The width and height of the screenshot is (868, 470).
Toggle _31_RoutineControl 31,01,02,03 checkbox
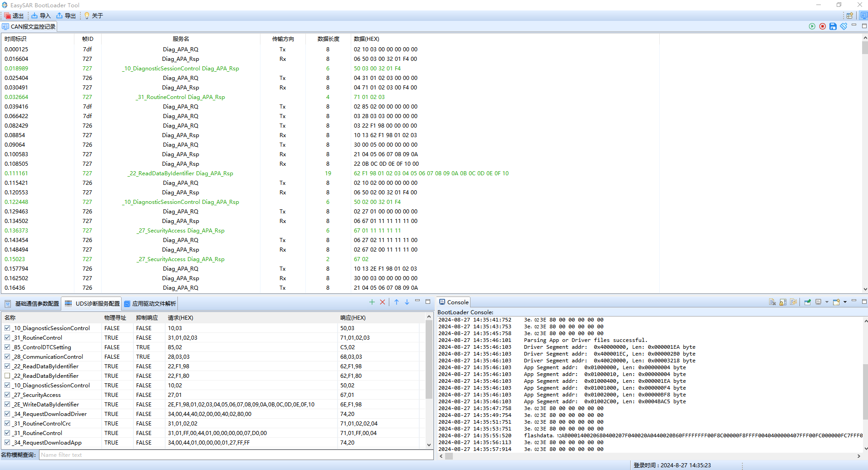tap(7, 337)
